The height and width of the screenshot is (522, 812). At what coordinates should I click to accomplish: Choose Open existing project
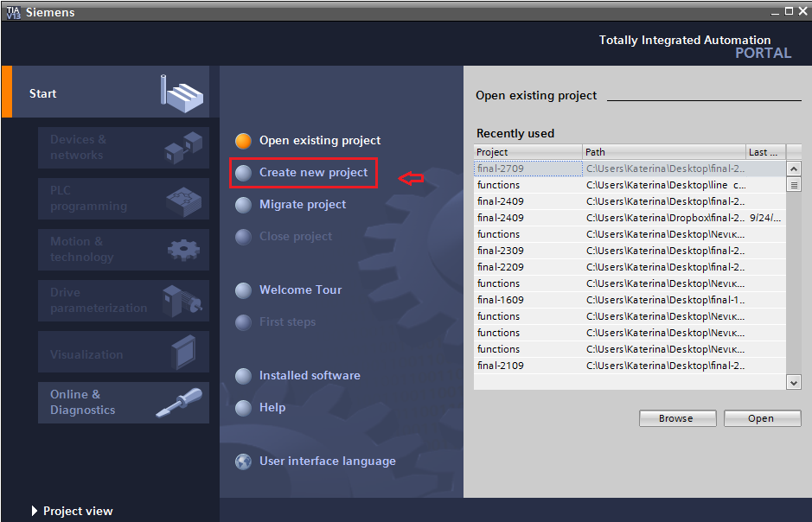(319, 140)
